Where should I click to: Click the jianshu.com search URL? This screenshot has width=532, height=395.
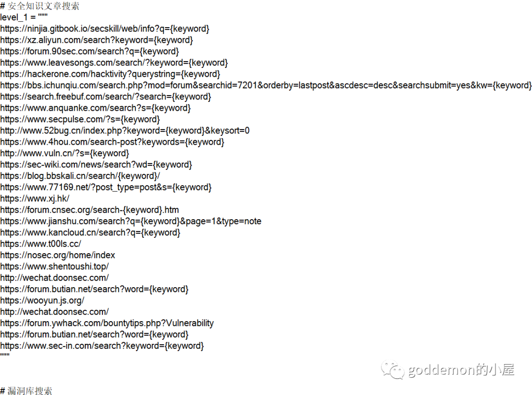coord(131,221)
